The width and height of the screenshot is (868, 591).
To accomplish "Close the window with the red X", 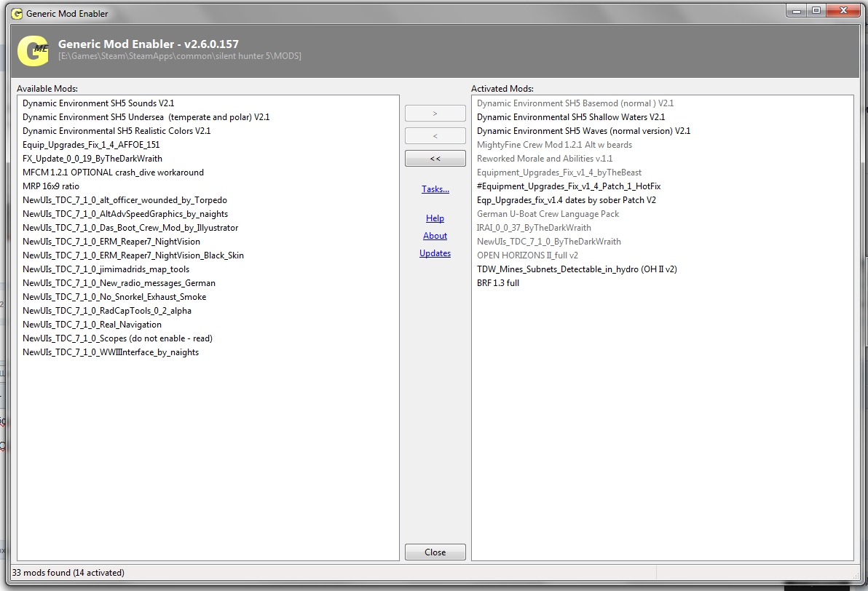I will pos(844,10).
